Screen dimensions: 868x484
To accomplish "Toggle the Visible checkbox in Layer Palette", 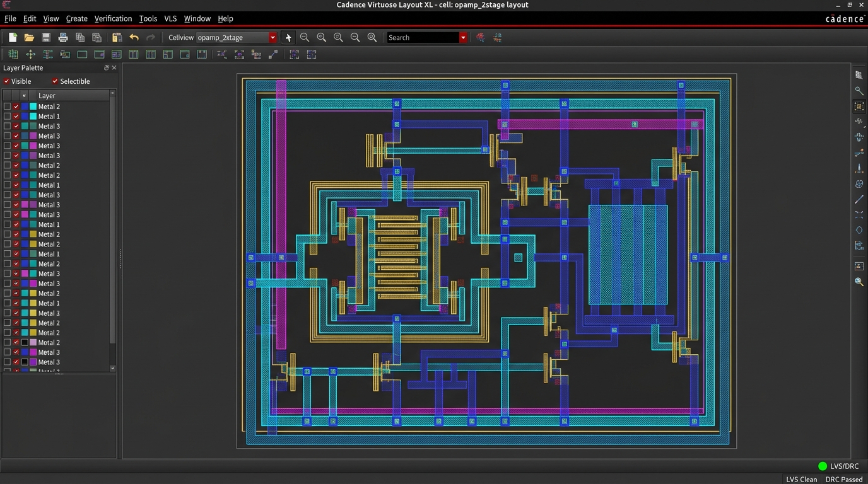I will [7, 81].
